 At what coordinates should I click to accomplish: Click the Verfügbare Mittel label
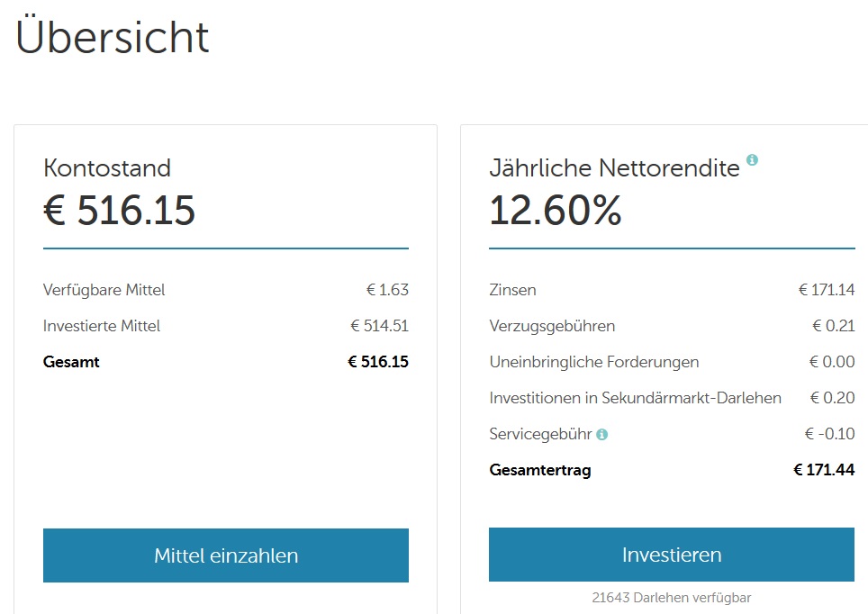click(104, 290)
